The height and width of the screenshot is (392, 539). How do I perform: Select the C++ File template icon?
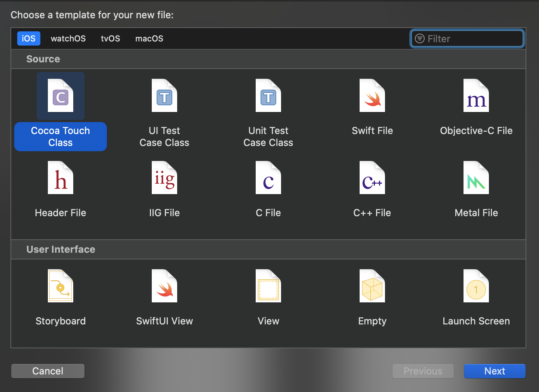pyautogui.click(x=372, y=178)
